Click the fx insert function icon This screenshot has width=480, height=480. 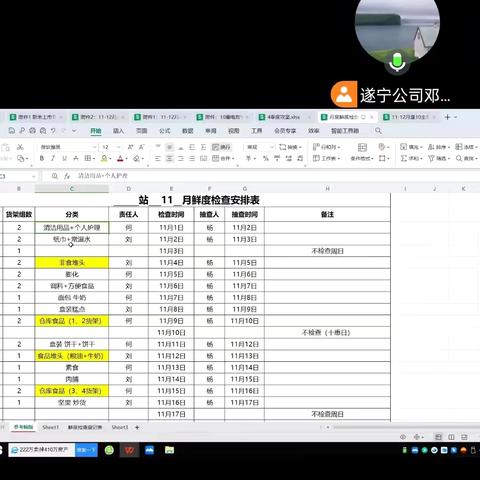[67, 176]
